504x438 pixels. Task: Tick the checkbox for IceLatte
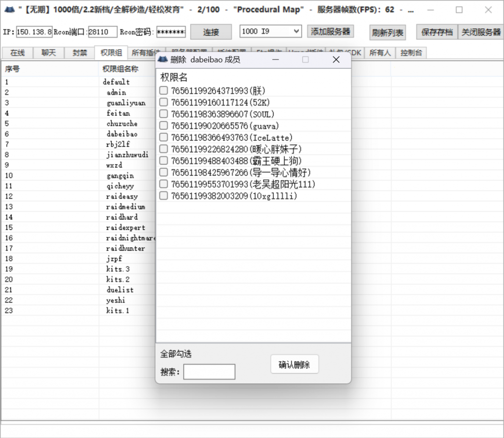tap(164, 138)
